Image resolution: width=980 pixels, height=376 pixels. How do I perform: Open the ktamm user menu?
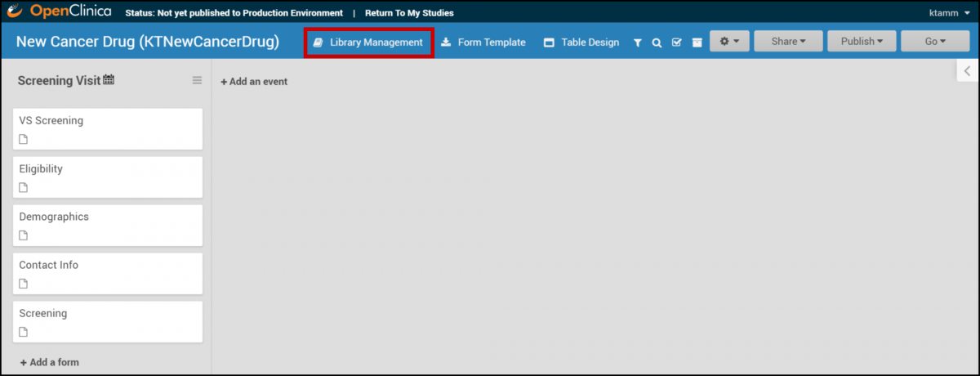951,13
